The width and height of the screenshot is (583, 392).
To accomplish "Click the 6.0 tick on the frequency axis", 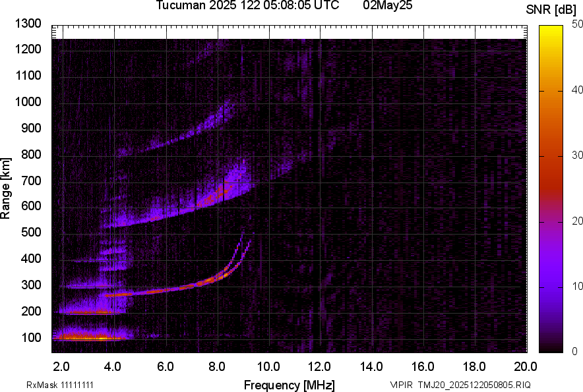I will pyautogui.click(x=166, y=366).
